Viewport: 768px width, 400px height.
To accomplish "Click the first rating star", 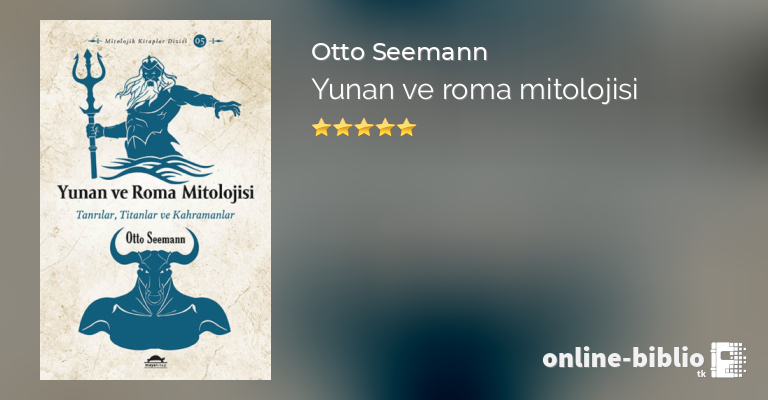I will coord(321,127).
